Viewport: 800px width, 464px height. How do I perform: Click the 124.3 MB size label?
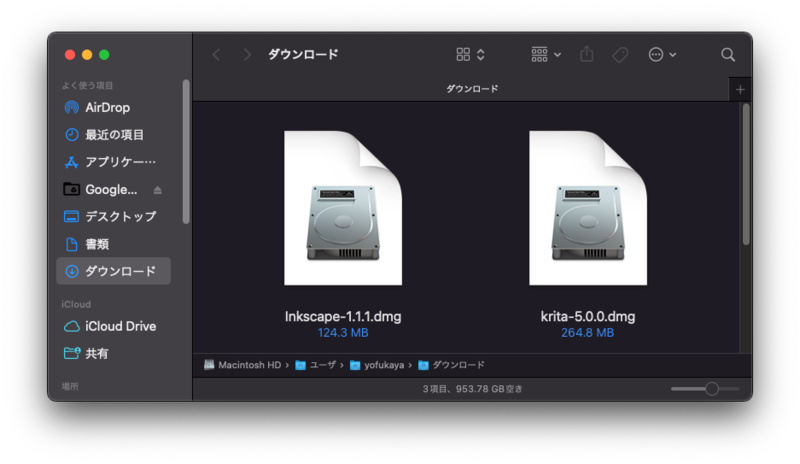click(x=343, y=333)
